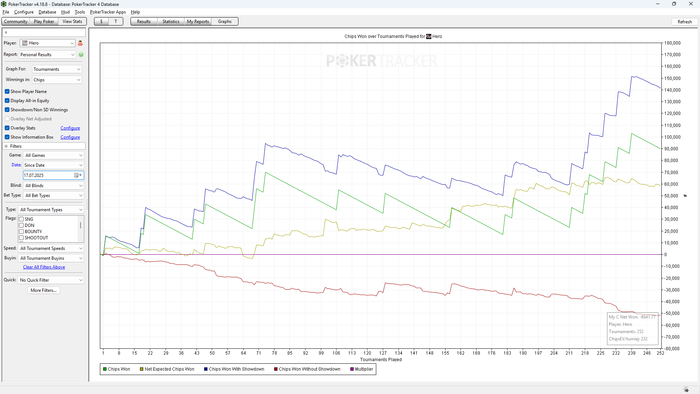Toggle Display All-in Equity checkbox
Screen dimensions: 700x394
coord(7,101)
